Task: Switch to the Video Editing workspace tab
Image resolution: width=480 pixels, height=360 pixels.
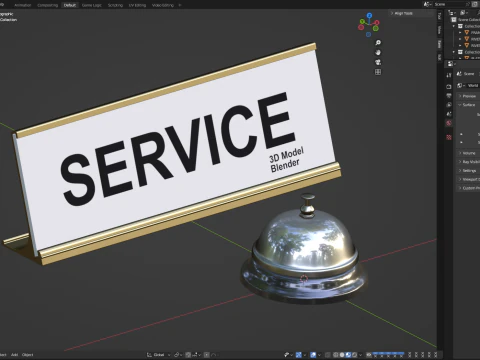Action: [163, 5]
